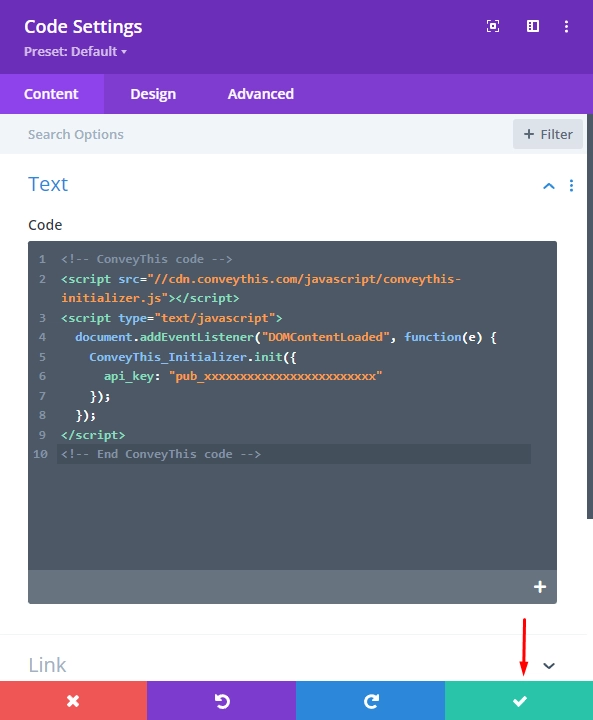Screen dimensions: 593x720
Task: Click the Code Settings title
Action: (83, 27)
